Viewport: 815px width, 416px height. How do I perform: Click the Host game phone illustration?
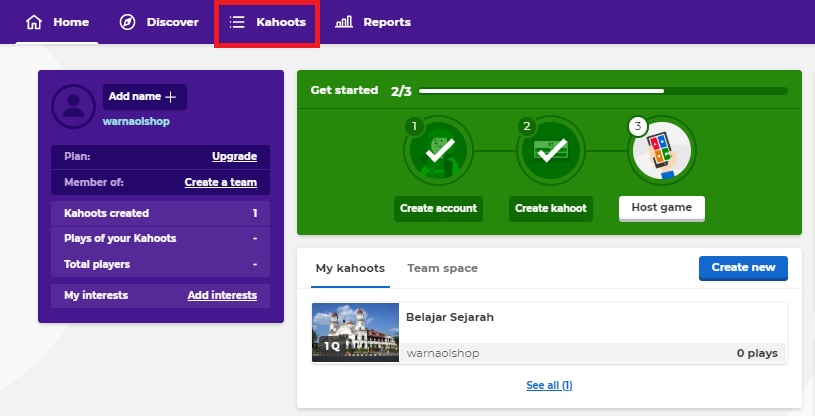pos(662,151)
